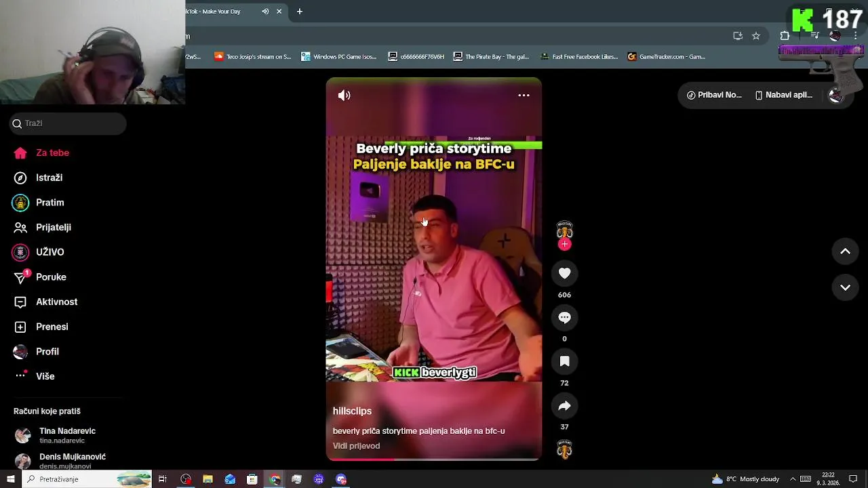Open Windows PC Game Isos bookmark
This screenshot has width=868, height=488.
tap(339, 57)
